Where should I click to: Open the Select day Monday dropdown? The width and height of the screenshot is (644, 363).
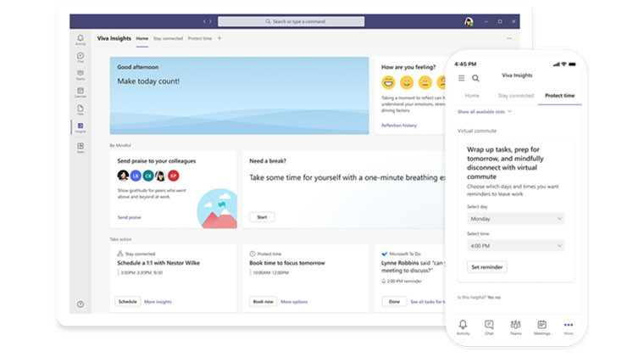515,219
